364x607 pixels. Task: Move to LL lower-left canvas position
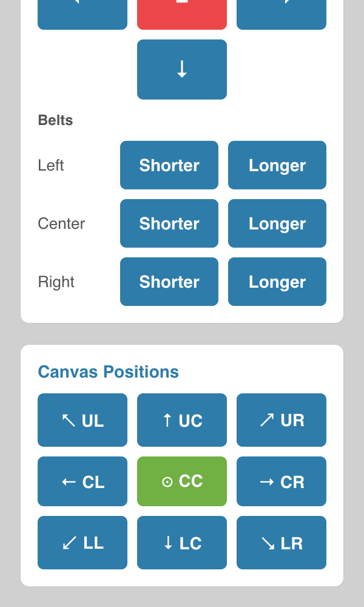(83, 543)
